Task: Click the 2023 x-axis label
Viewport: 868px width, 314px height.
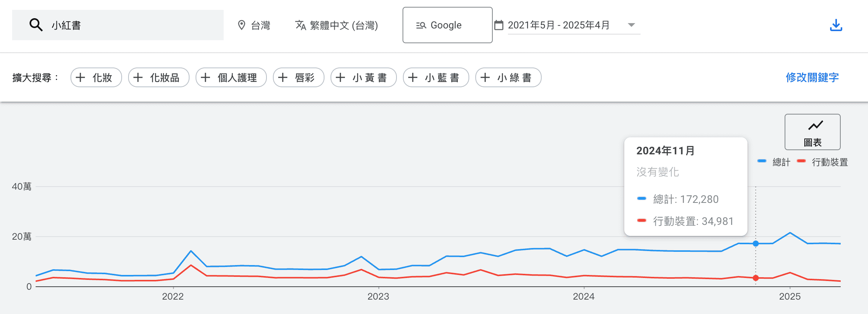Action: coord(378,297)
